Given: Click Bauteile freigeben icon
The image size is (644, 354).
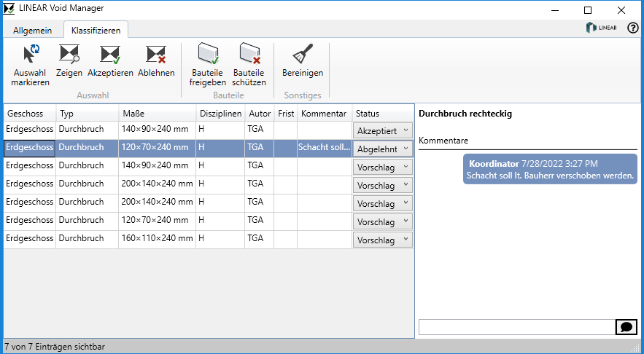Looking at the screenshot, I should click(x=208, y=54).
